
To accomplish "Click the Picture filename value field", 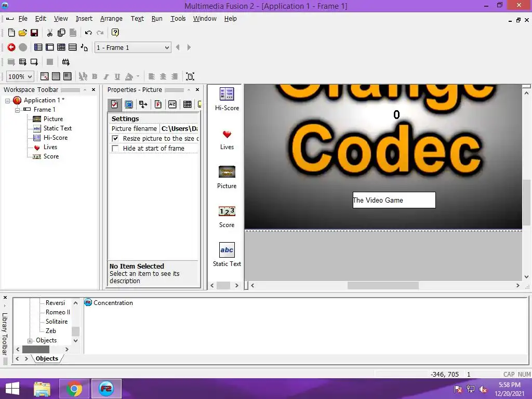I will [x=179, y=129].
